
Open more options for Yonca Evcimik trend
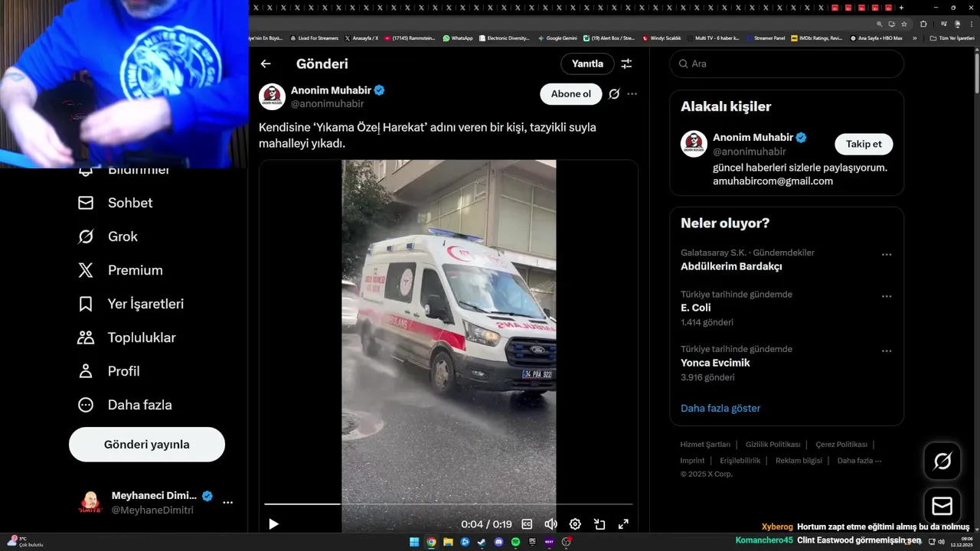point(887,351)
